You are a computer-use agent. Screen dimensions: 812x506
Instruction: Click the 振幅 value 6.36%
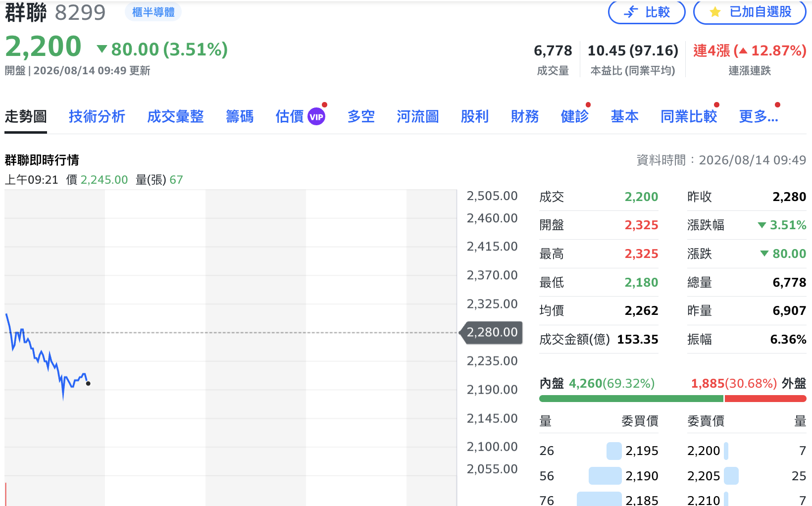pos(788,340)
